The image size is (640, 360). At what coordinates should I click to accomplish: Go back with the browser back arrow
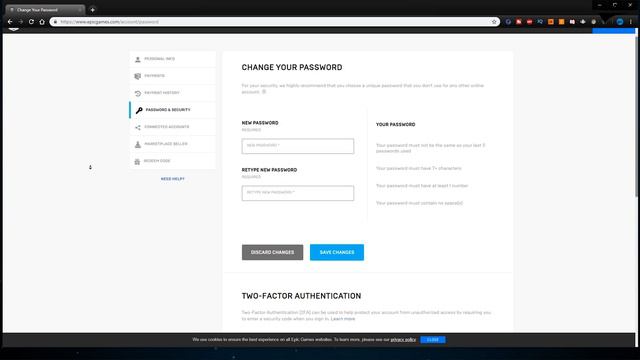[x=10, y=22]
